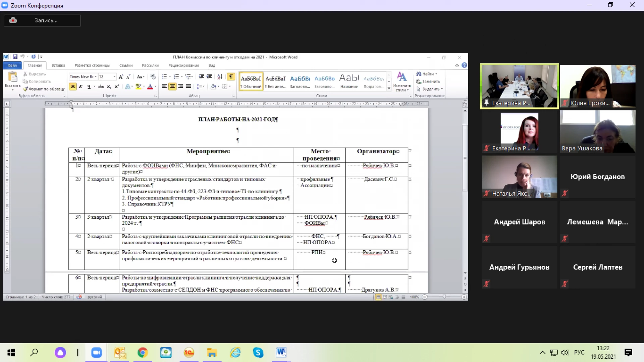Toggle Outline view button
Screen dimensions: 644x362
tap(397, 297)
